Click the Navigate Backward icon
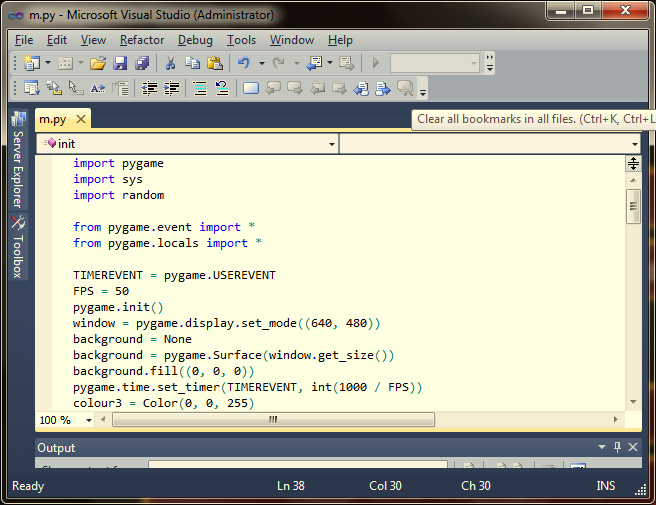The image size is (656, 505). click(315, 63)
